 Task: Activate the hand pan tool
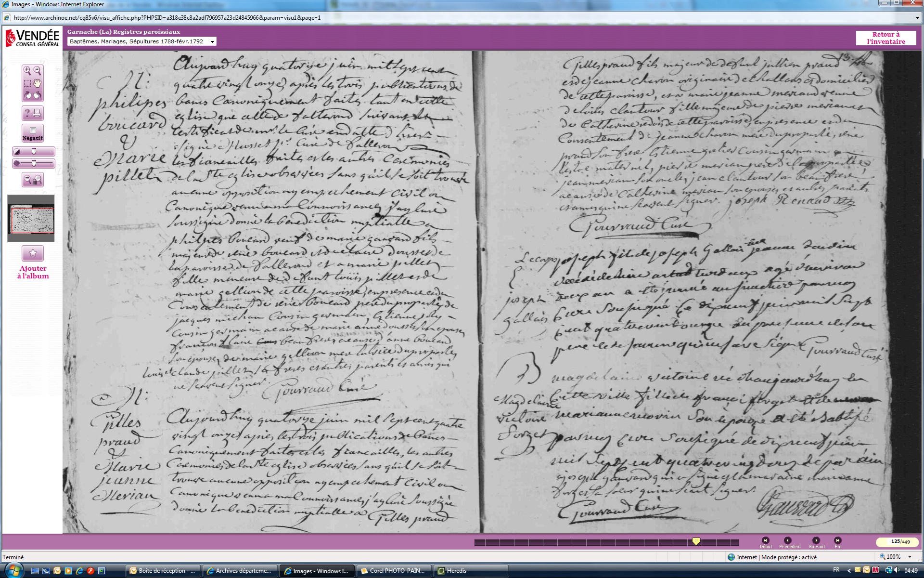click(x=38, y=83)
